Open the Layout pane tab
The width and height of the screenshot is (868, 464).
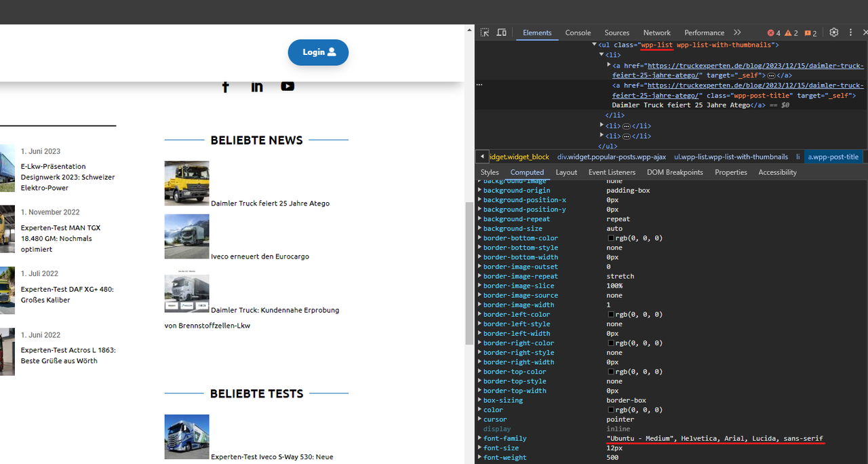(566, 172)
